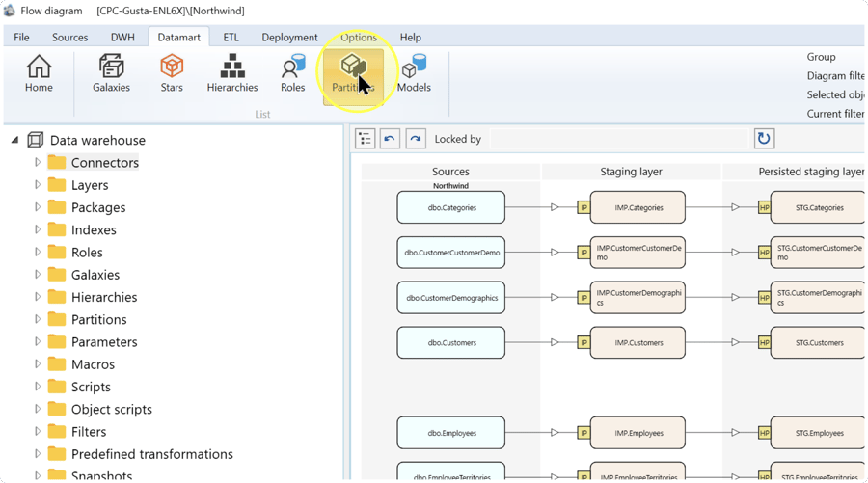
Task: Open the Models ribbon icon
Action: click(414, 73)
